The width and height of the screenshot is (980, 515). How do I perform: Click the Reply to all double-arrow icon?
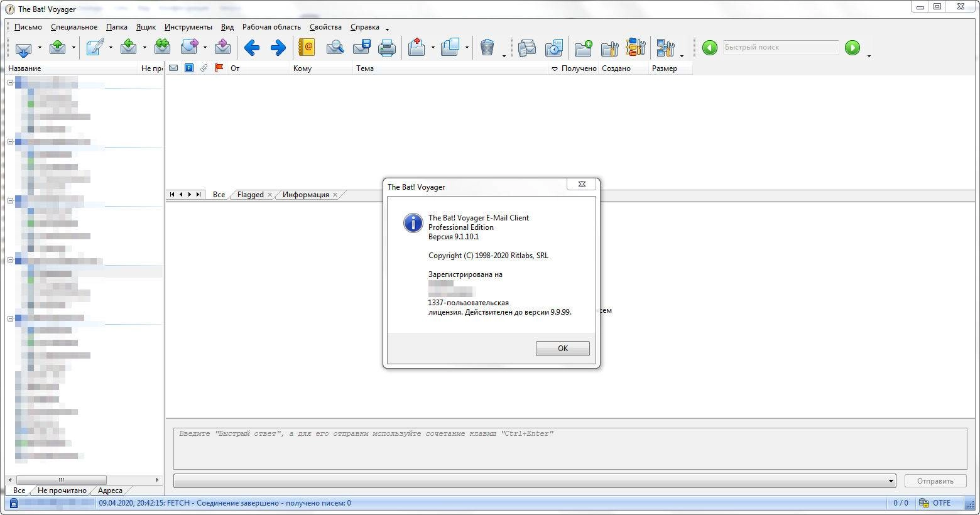coord(163,48)
